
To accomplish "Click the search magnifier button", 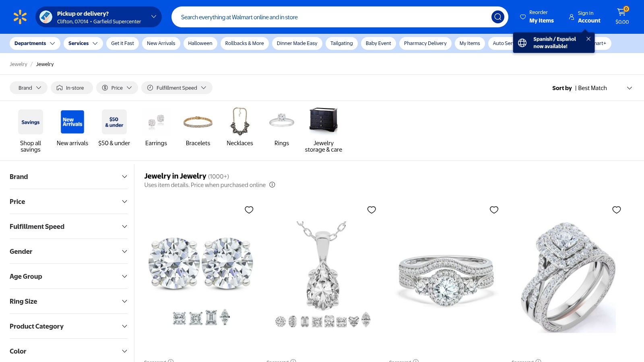I will [497, 17].
